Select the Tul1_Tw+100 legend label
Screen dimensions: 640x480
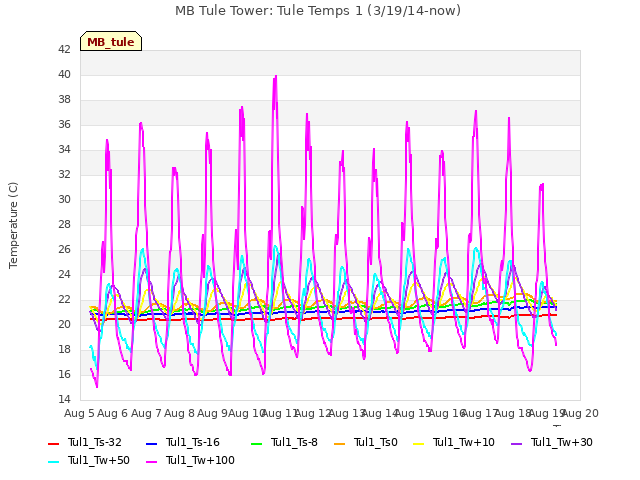(x=200, y=460)
